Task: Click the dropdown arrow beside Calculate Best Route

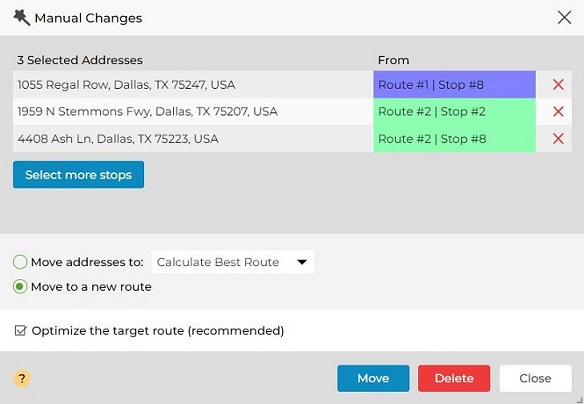Action: click(302, 262)
